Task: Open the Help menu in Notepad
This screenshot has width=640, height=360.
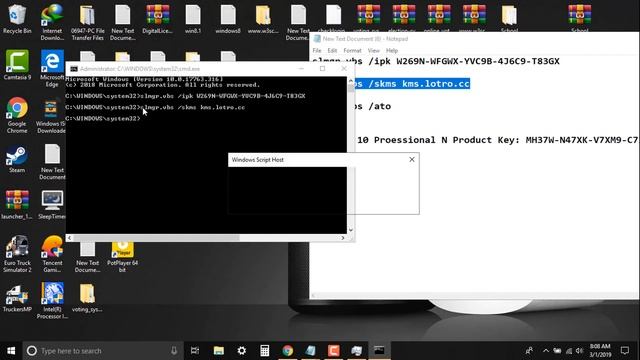Action: point(392,51)
